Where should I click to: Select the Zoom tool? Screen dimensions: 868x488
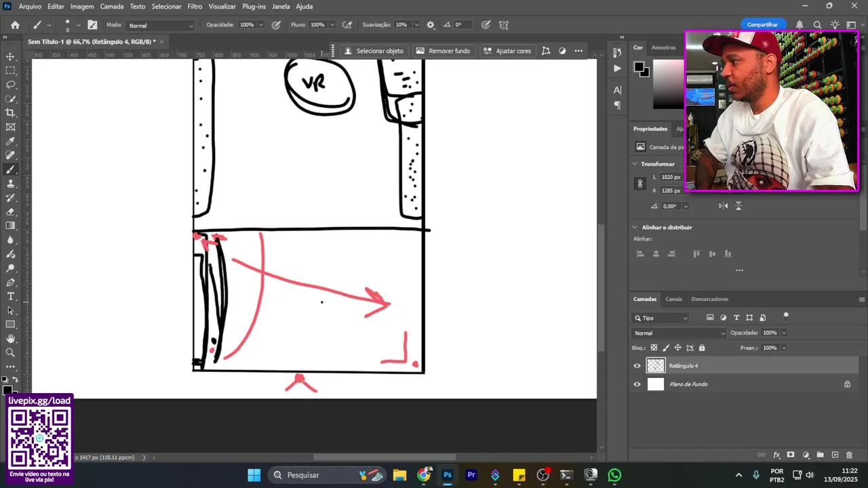(x=10, y=352)
